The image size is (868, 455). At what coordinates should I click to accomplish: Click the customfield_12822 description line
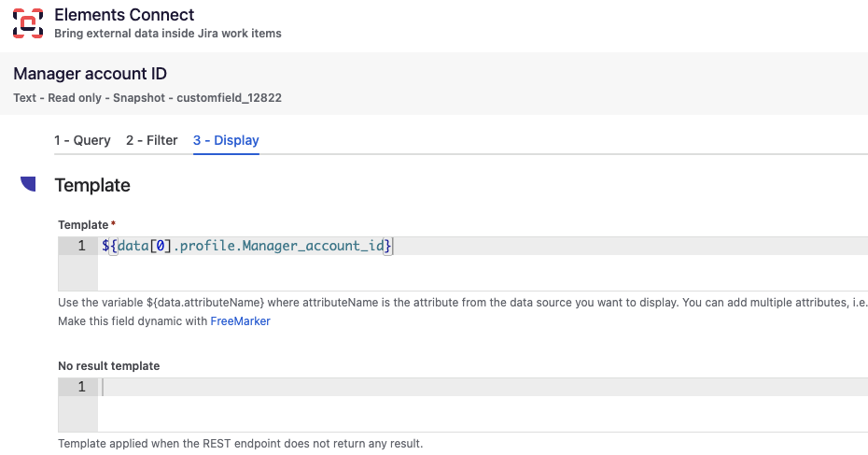[147, 98]
